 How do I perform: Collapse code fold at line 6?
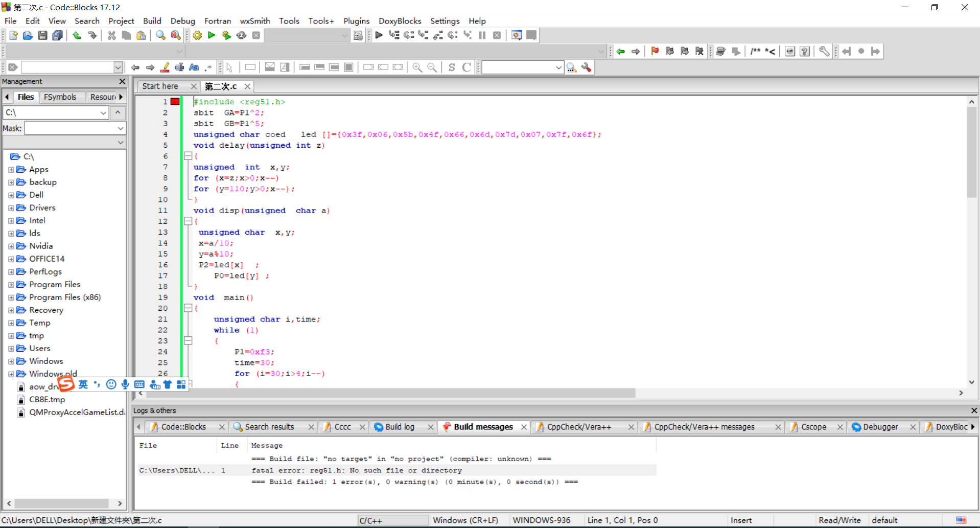pyautogui.click(x=188, y=156)
